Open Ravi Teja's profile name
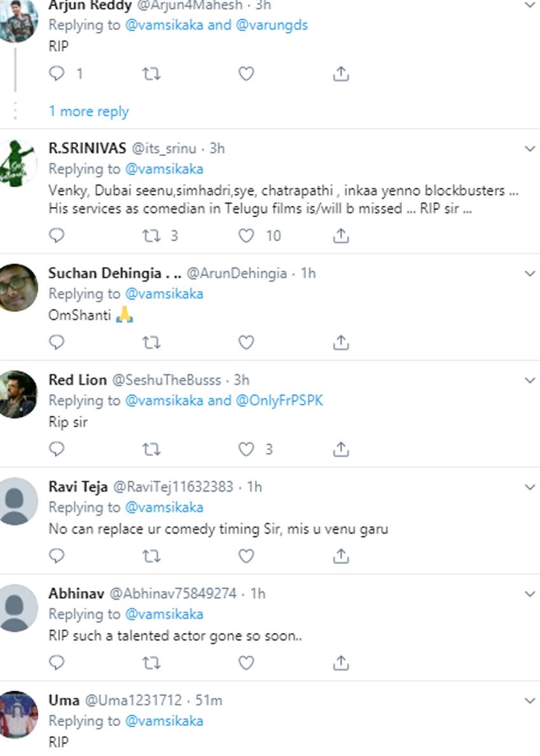The image size is (540, 756). click(76, 487)
